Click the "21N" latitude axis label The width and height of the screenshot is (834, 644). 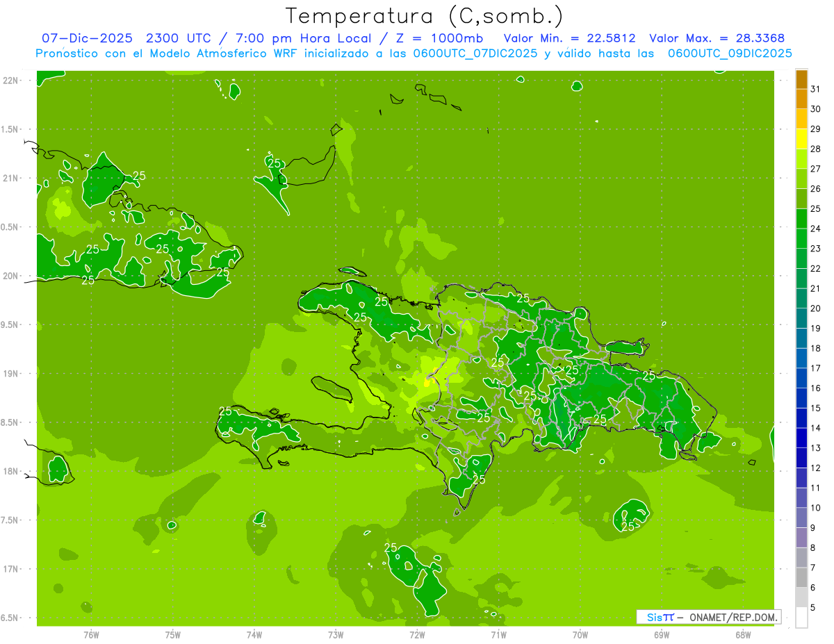pyautogui.click(x=11, y=178)
